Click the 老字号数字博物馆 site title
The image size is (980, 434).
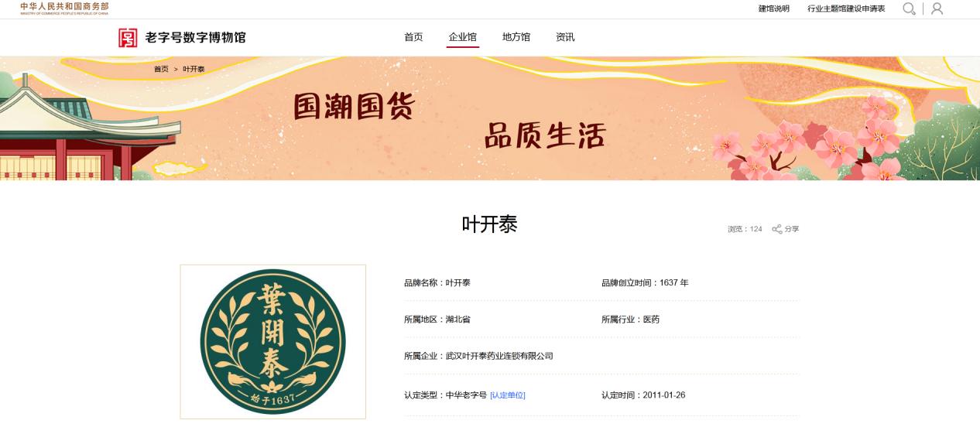click(x=195, y=37)
